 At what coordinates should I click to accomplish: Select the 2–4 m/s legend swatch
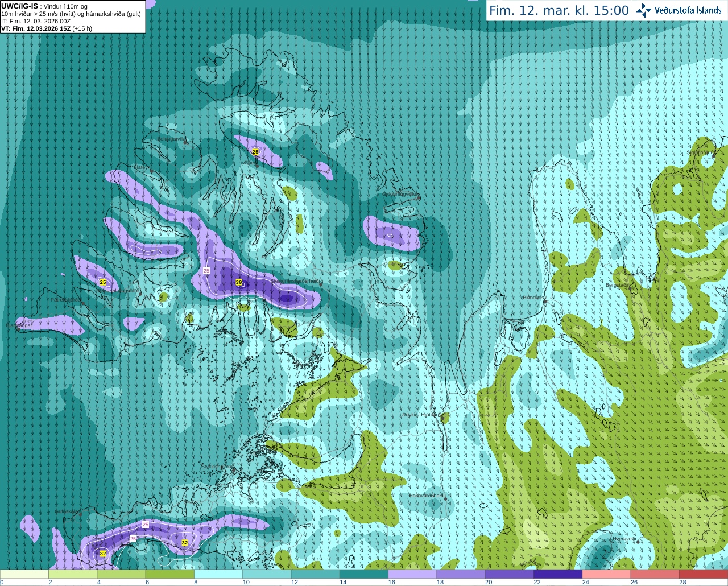[73, 574]
